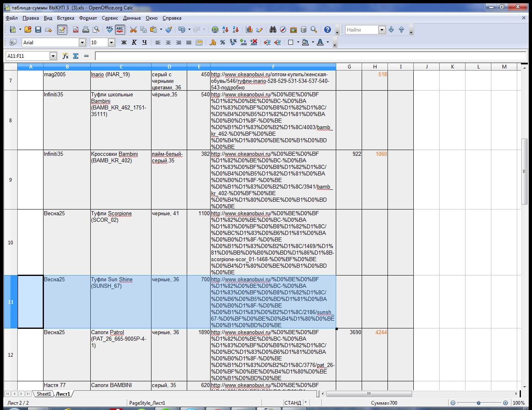Send document as e-mail icon
The image size is (532, 410).
(48, 30)
